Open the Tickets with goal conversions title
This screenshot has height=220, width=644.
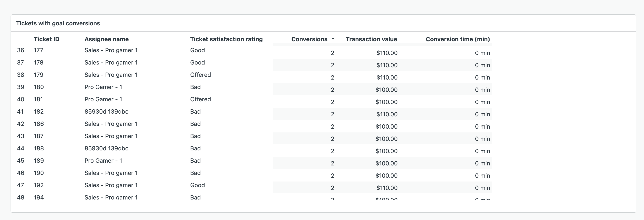click(58, 23)
